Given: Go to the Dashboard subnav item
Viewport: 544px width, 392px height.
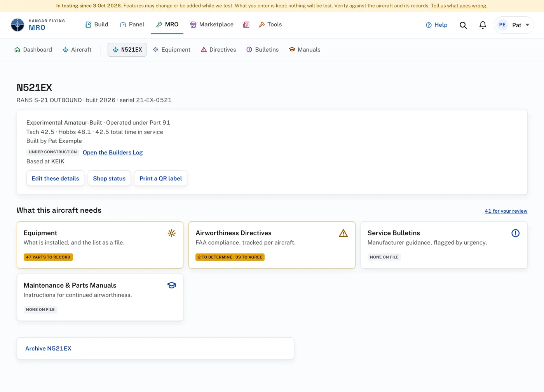Looking at the screenshot, I should (33, 50).
